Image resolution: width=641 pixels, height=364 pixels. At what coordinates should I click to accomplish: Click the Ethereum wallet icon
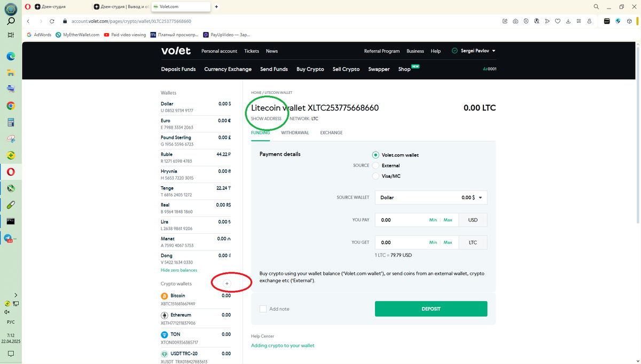tap(165, 314)
